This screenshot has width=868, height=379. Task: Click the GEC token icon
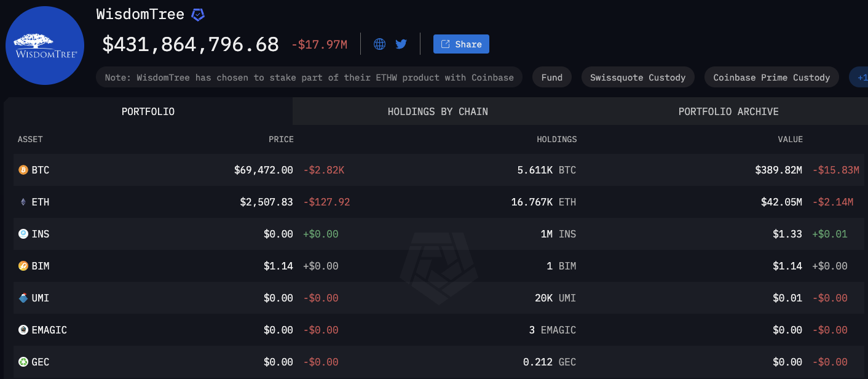click(x=23, y=362)
